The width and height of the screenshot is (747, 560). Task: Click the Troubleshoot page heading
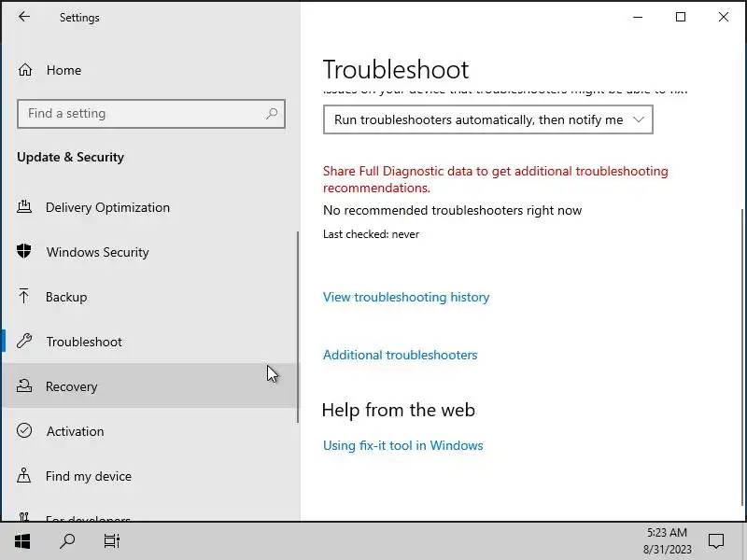pyautogui.click(x=396, y=69)
